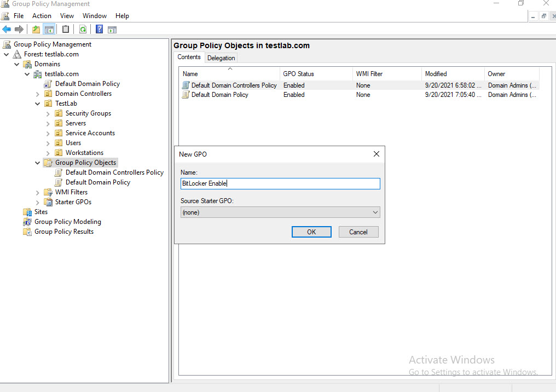
Task: Expand the Starter GPOs node
Action: [x=38, y=202]
